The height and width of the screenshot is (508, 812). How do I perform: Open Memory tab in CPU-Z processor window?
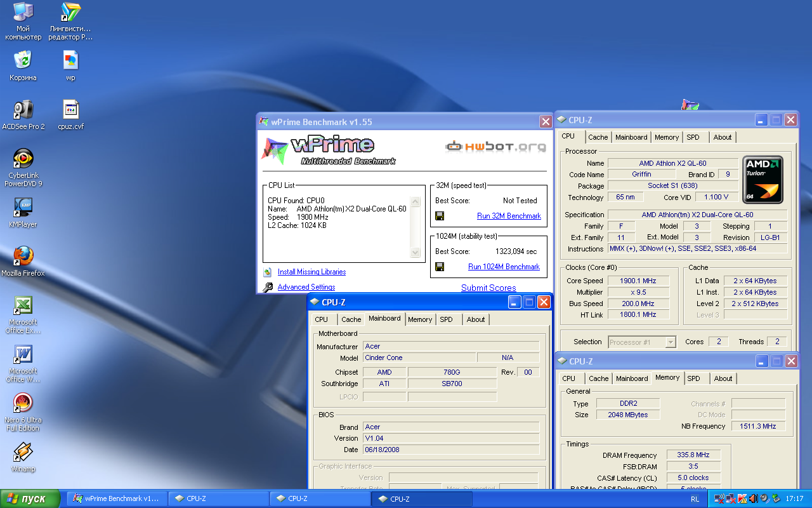(667, 137)
